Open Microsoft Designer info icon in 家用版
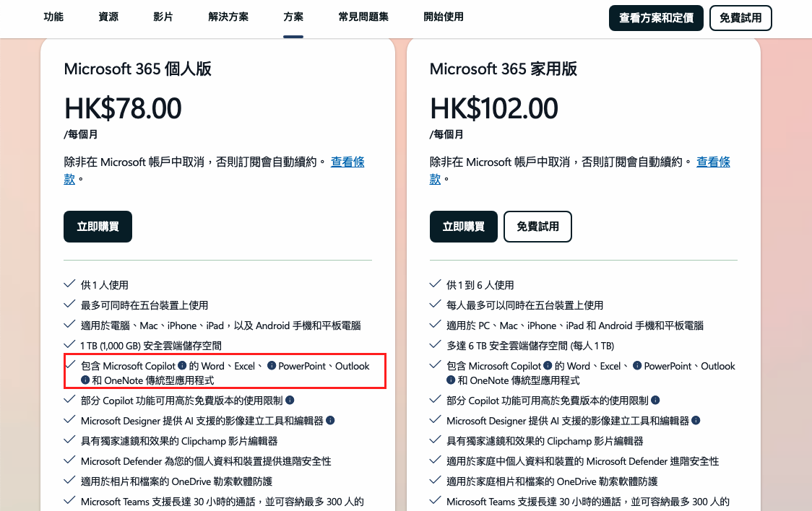 (696, 420)
